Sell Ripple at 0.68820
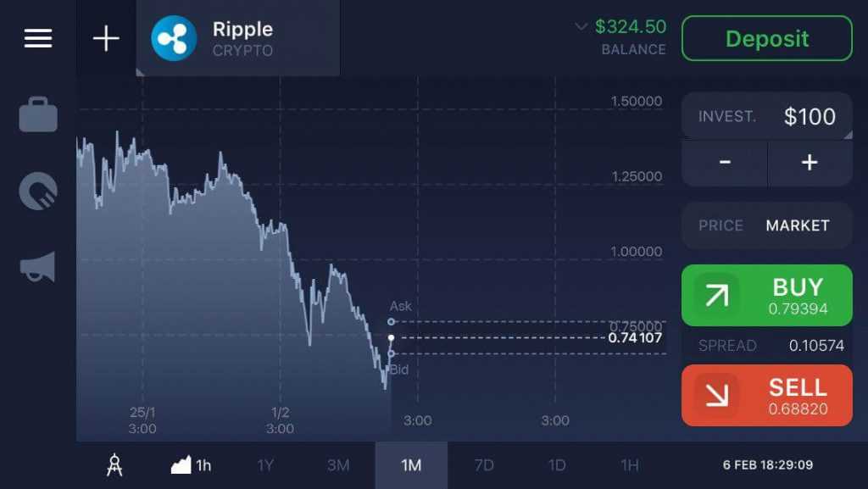The width and height of the screenshot is (868, 489). [x=767, y=396]
